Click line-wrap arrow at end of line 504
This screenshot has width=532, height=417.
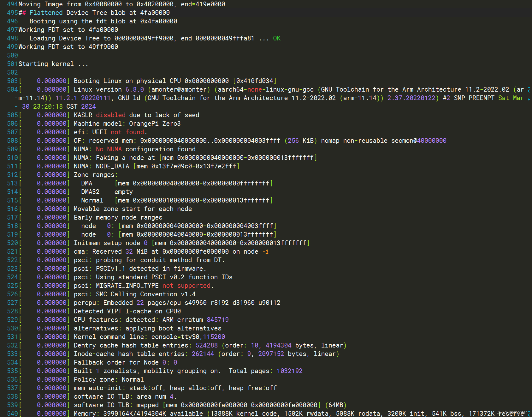click(x=529, y=90)
